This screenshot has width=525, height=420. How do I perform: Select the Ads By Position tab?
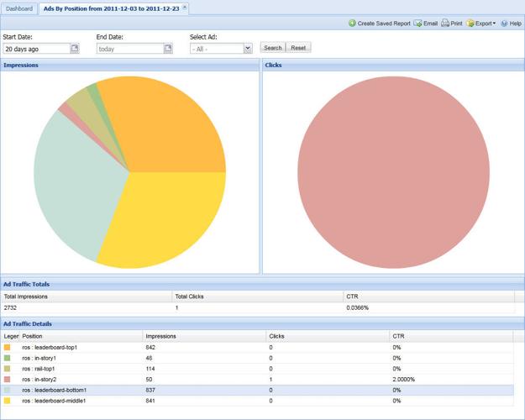click(110, 8)
